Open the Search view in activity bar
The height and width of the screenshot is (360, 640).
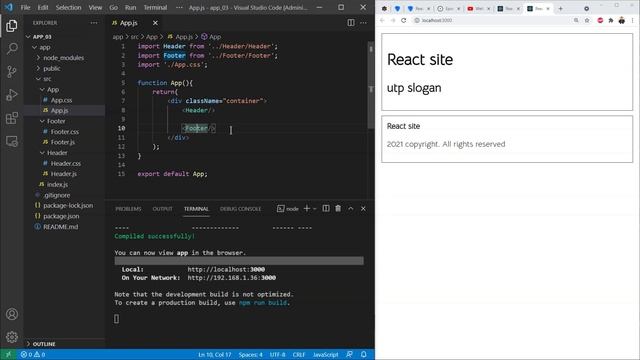click(x=12, y=49)
